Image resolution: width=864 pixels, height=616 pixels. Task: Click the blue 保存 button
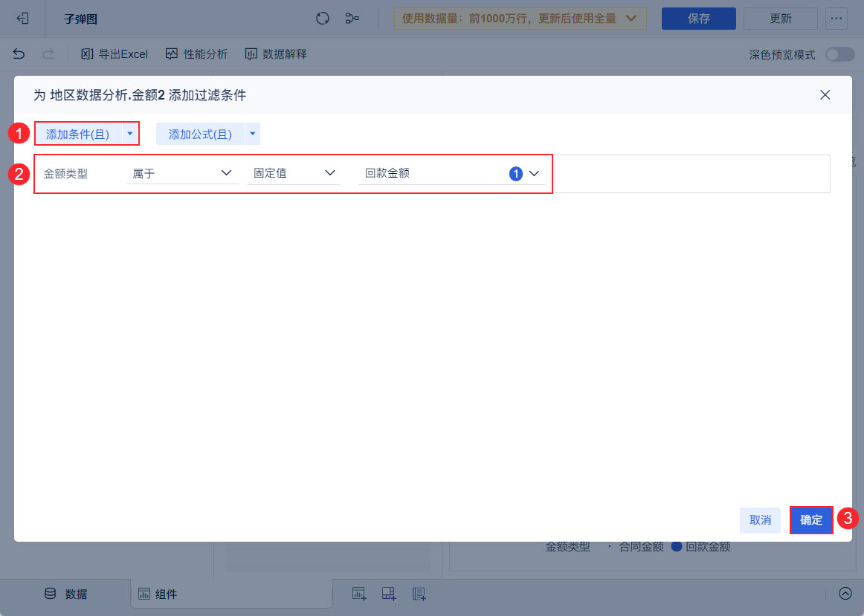699,19
